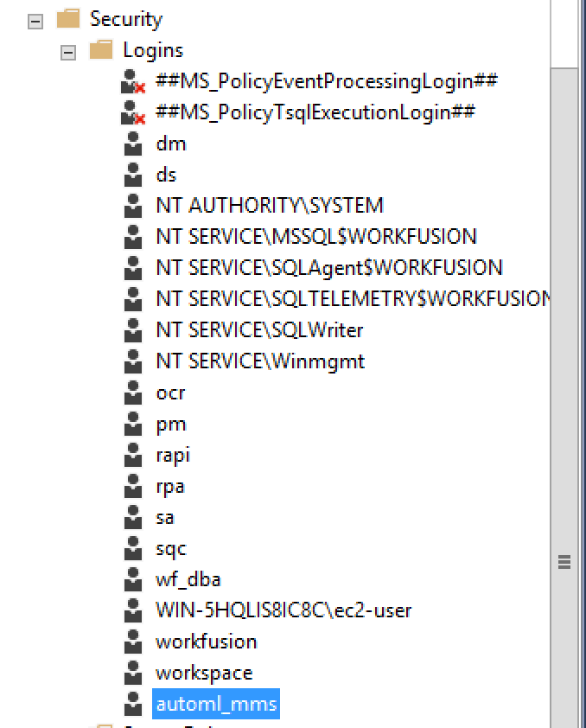Click the user icon next to workspace
The width and height of the screenshot is (586, 728).
tap(133, 673)
